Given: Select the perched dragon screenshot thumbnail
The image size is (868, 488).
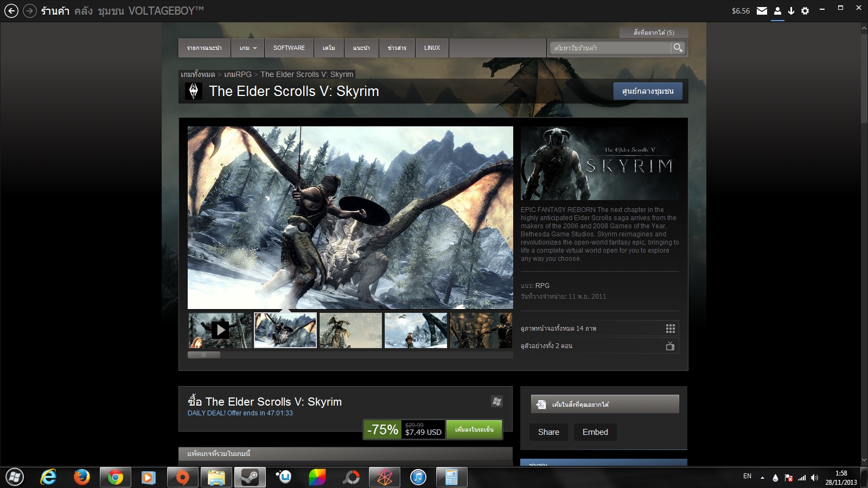Looking at the screenshot, I should tap(350, 330).
